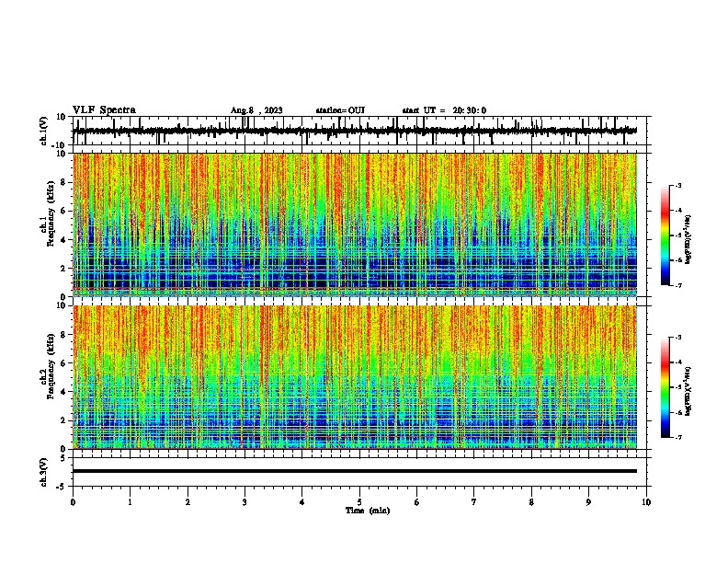Click the "ch.3(V)" axis label
728x563 pixels.
click(x=44, y=472)
